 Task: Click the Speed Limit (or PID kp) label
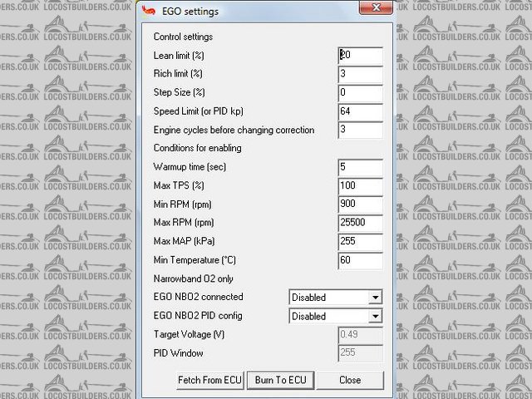tap(198, 111)
